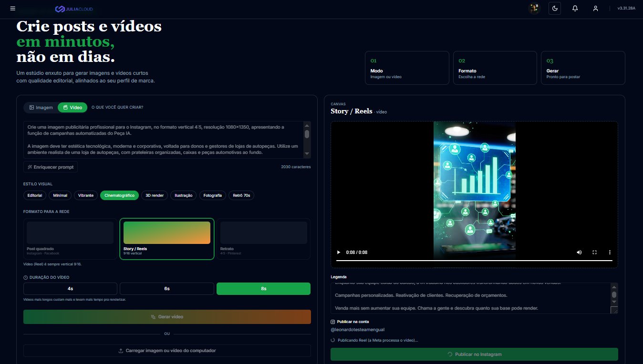
Task: Choose the Vibrante visual style
Action: pos(86,195)
